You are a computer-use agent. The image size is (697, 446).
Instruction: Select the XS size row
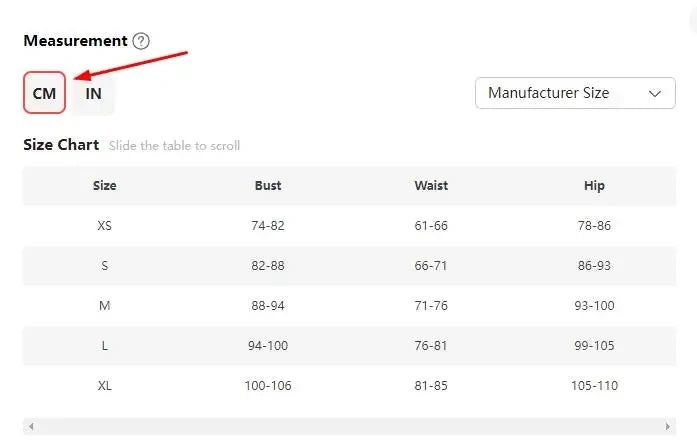point(349,225)
